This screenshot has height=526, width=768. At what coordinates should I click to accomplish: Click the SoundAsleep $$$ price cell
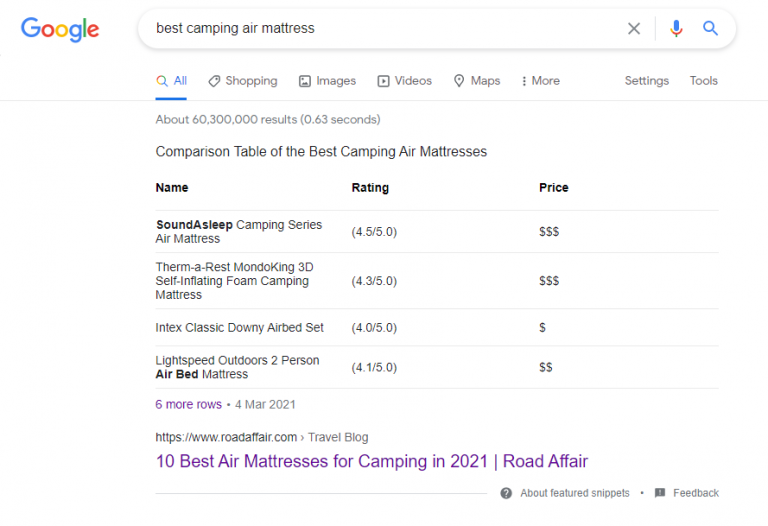click(549, 232)
